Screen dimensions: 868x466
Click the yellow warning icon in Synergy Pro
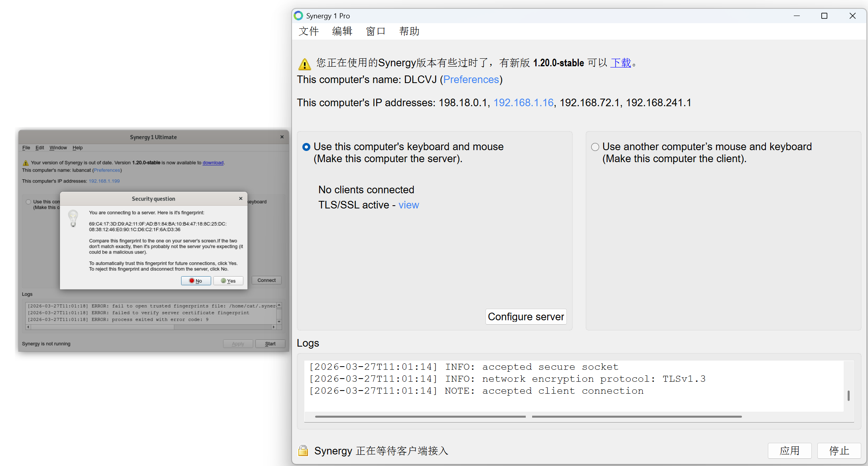(304, 63)
